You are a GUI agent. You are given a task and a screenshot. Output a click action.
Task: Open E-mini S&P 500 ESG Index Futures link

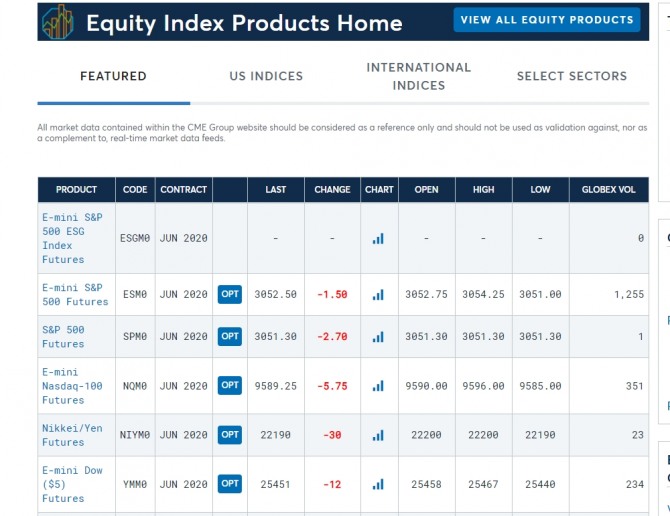click(72, 238)
